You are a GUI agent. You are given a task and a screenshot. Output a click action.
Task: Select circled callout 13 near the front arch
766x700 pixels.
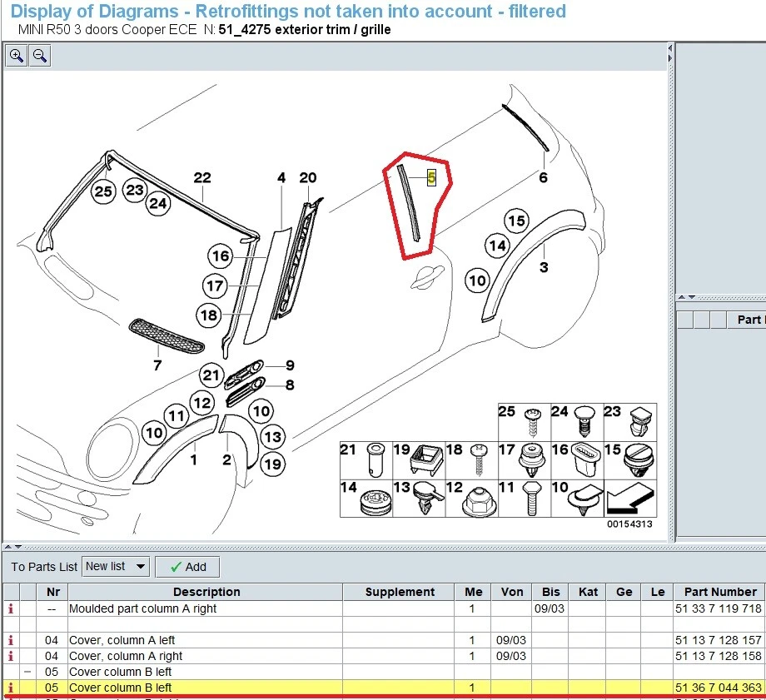click(272, 436)
